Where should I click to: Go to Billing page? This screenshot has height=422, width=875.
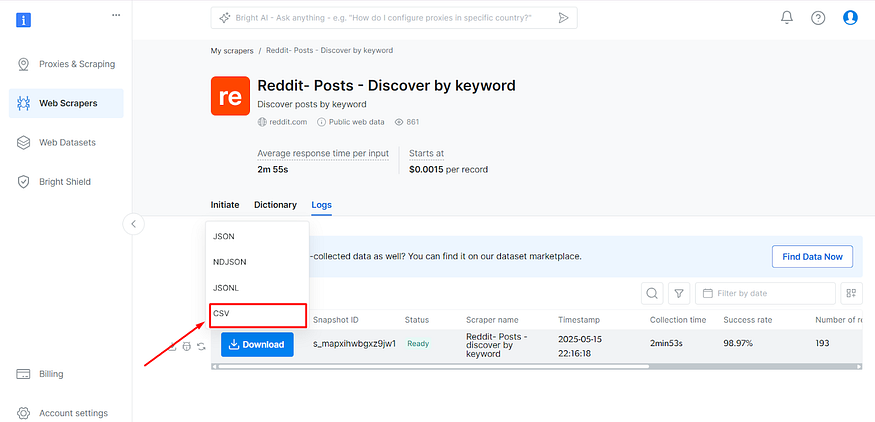40,374
